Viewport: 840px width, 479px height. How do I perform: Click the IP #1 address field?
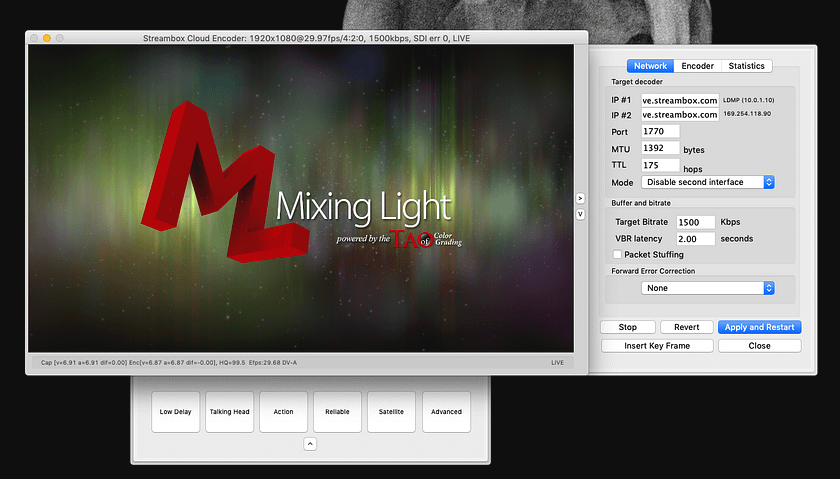[x=680, y=100]
